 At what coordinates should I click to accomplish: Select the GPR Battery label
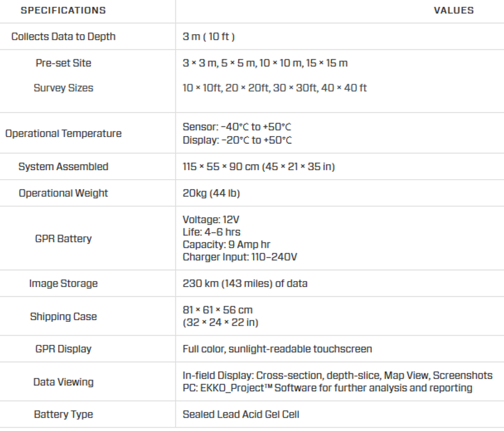(x=63, y=238)
